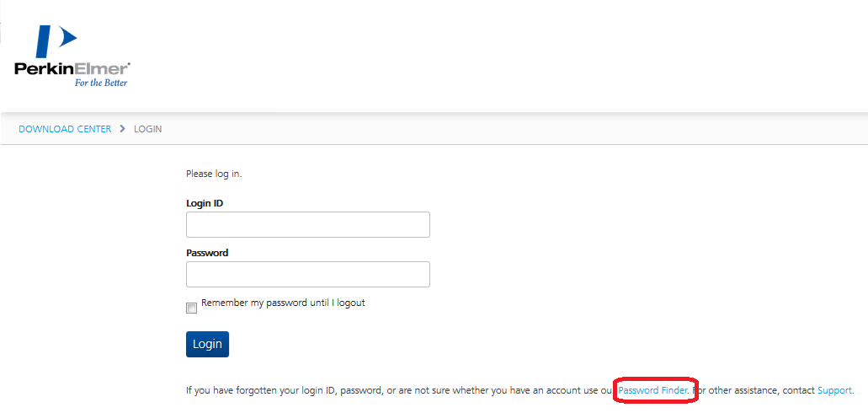The width and height of the screenshot is (868, 413).
Task: Click the "Please log in." message
Action: click(214, 174)
